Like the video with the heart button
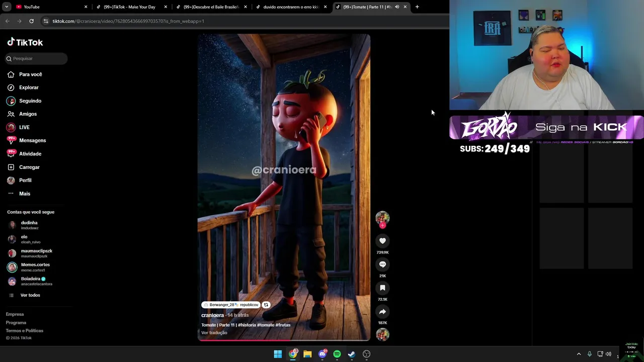 [382, 241]
